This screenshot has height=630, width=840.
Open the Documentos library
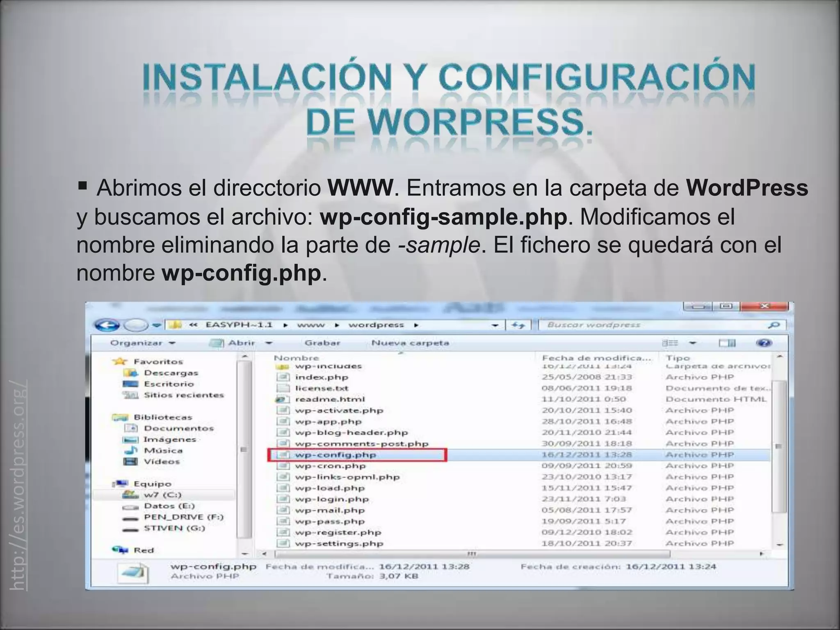tap(179, 428)
